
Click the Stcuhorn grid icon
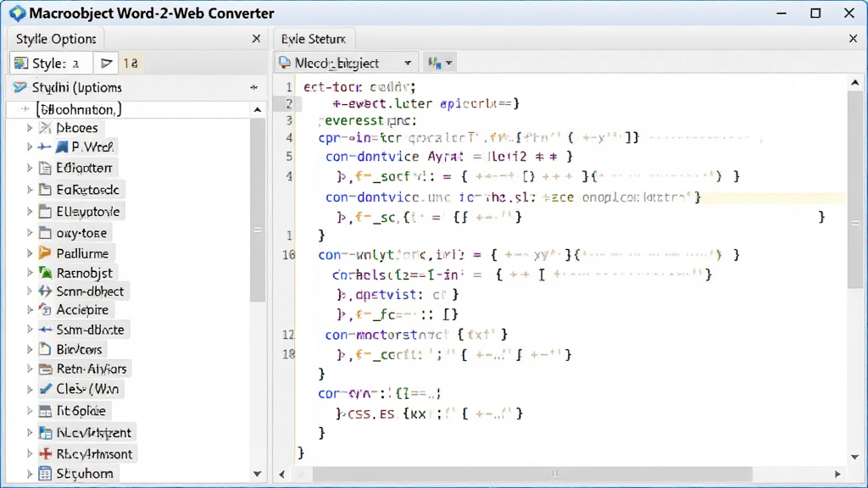click(46, 474)
